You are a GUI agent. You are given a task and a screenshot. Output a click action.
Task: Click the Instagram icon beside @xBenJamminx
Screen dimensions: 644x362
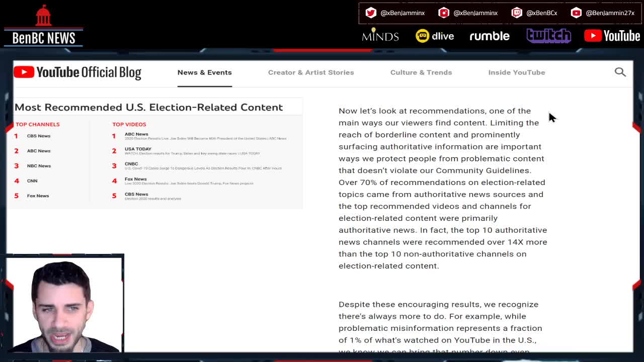click(x=444, y=13)
